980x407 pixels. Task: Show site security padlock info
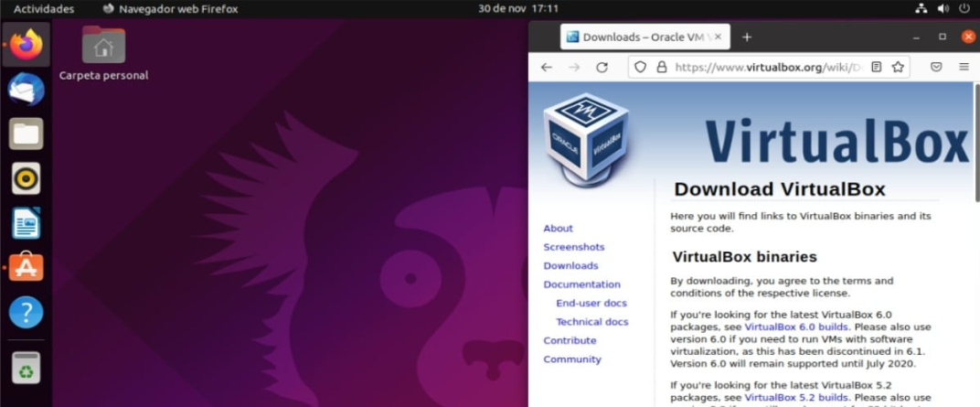click(661, 67)
